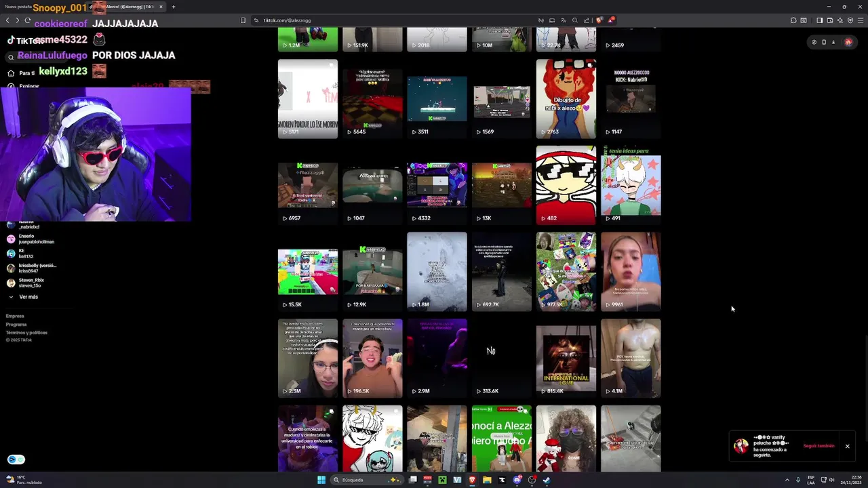Open the Brave Rewards triangle icon
868x488 pixels.
(611, 20)
